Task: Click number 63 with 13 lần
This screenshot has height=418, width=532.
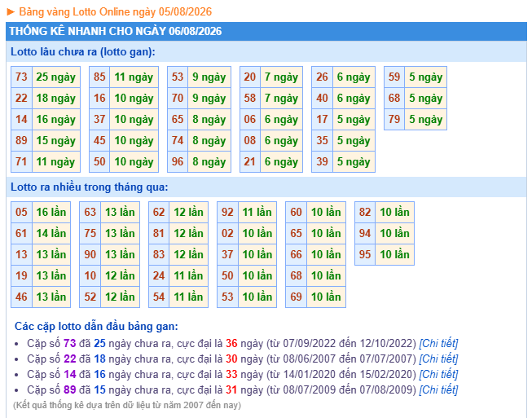Action: tap(90, 212)
